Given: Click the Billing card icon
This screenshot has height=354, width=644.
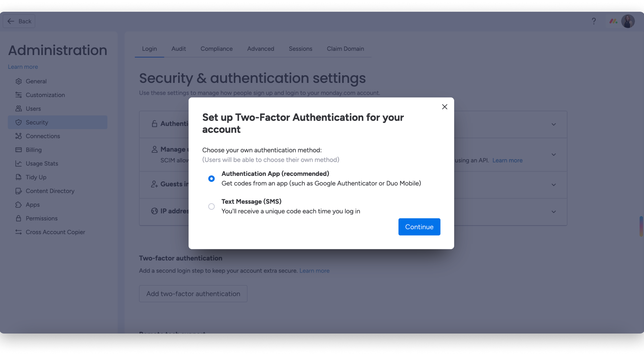Looking at the screenshot, I should [18, 150].
